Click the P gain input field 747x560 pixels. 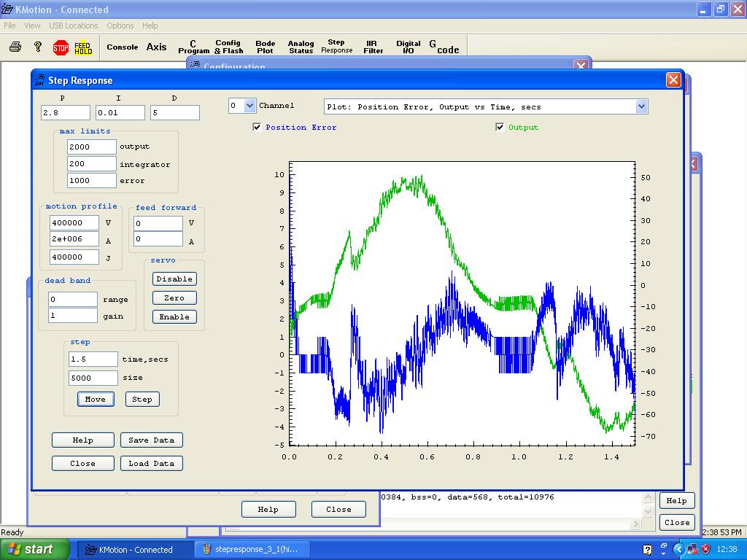point(66,113)
